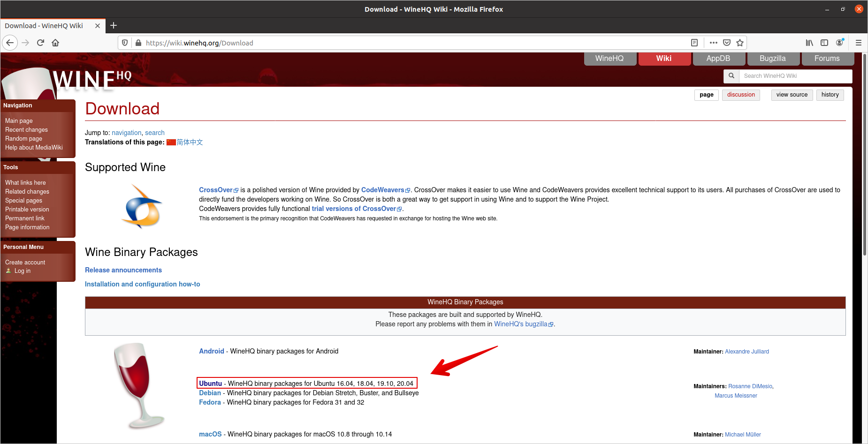
Task: Open tracking protection shield icon
Action: tap(125, 43)
